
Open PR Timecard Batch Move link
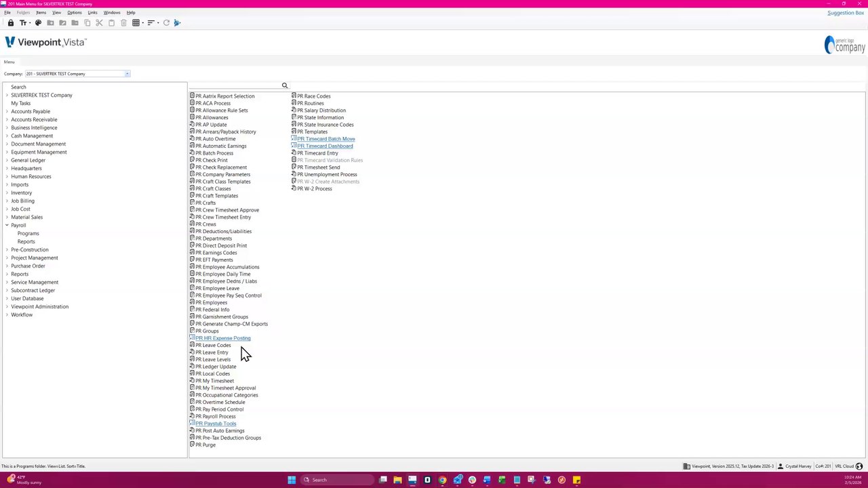pyautogui.click(x=326, y=139)
